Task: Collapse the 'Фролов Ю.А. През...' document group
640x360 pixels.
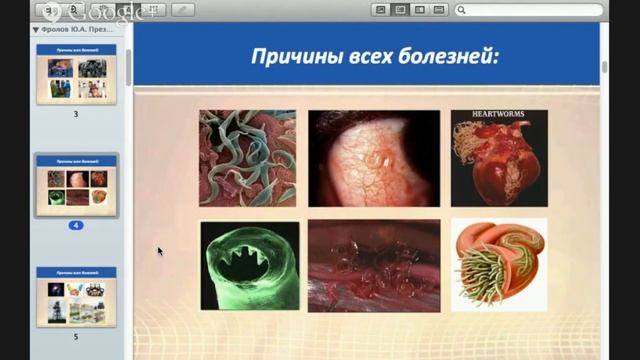Action: coord(36,29)
